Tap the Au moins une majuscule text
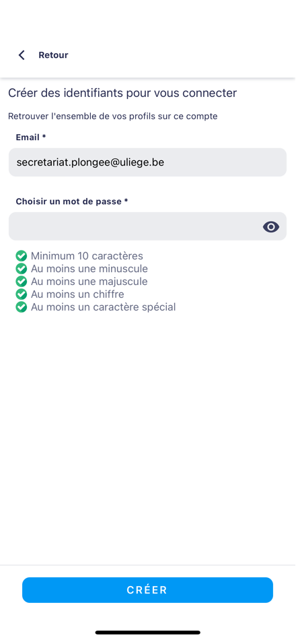Screen dimensions: 296x644 pos(89,282)
